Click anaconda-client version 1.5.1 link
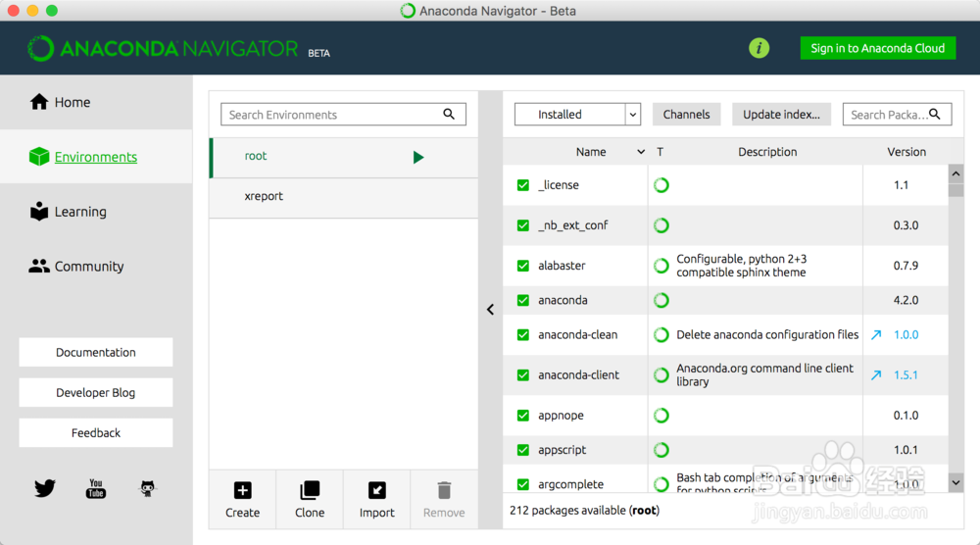Screen dimensions: 980x545 tap(905, 375)
